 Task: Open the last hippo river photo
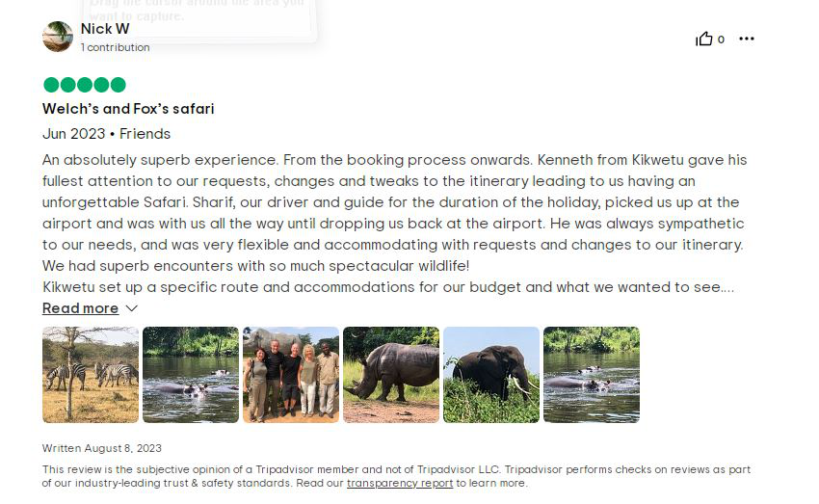[592, 375]
